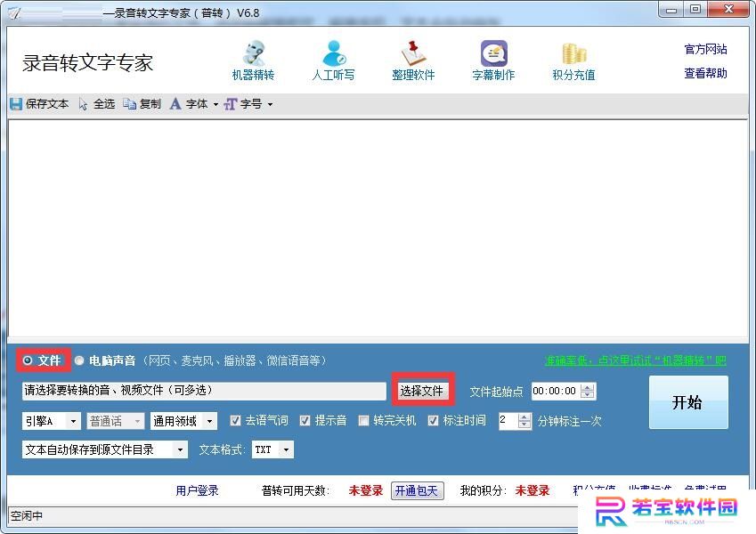Image resolution: width=756 pixels, height=534 pixels.
Task: Click the 保存文本 toolbar label
Action: pyautogui.click(x=47, y=104)
